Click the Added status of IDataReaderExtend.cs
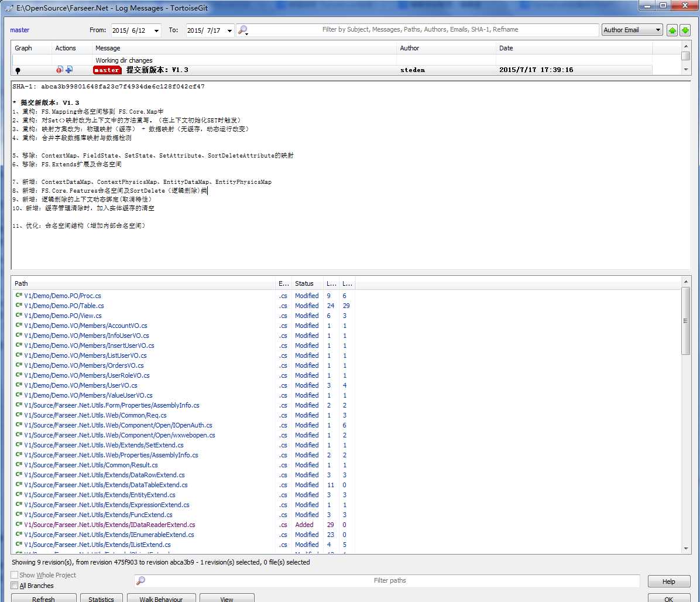The image size is (700, 602). tap(304, 525)
